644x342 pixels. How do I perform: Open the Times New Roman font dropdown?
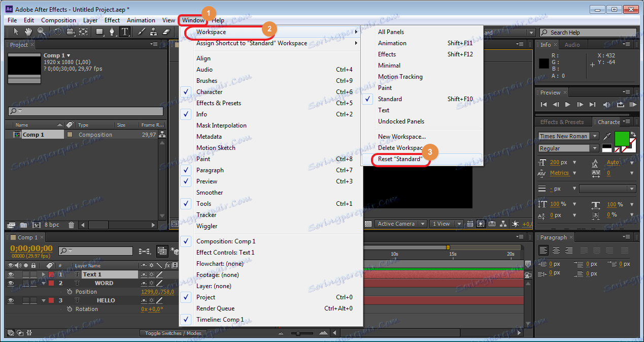[595, 136]
